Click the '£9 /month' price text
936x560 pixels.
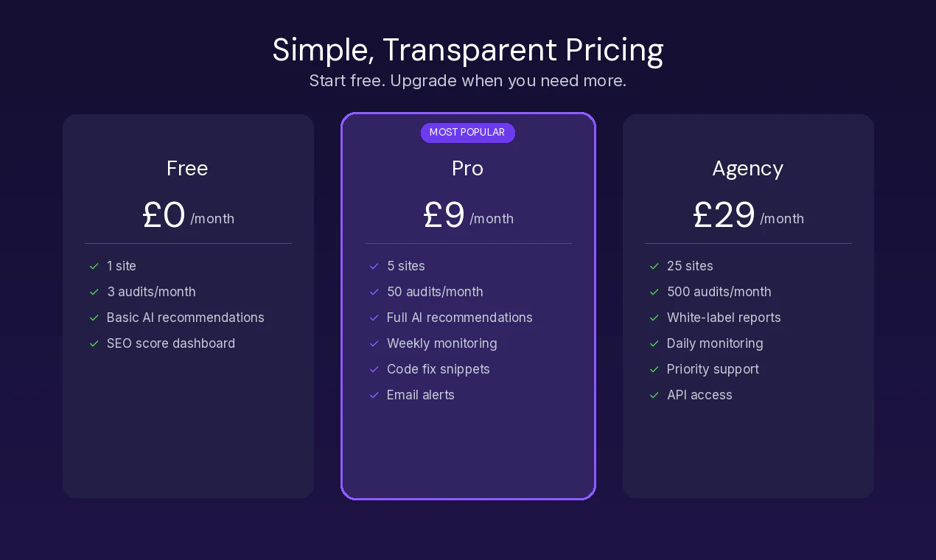pyautogui.click(x=467, y=215)
